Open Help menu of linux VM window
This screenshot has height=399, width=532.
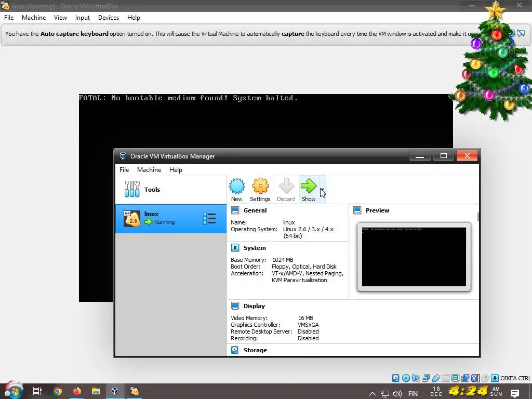coord(134,18)
